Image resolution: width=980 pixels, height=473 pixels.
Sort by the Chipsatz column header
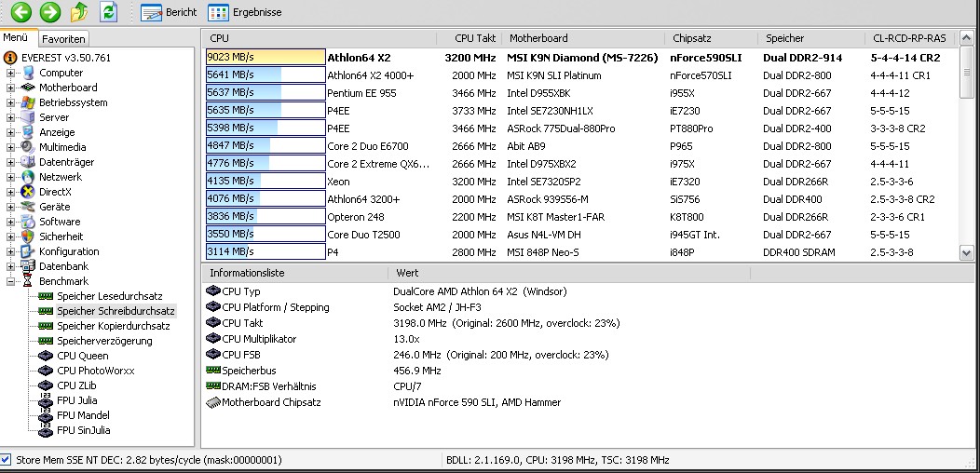click(x=712, y=38)
